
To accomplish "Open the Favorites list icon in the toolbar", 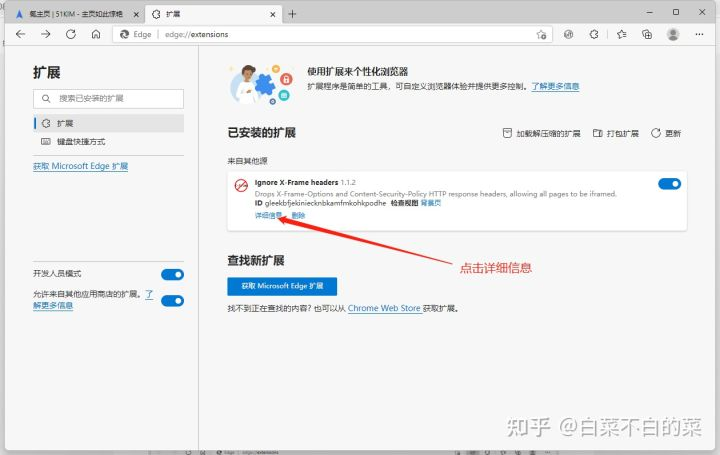I will [621, 34].
